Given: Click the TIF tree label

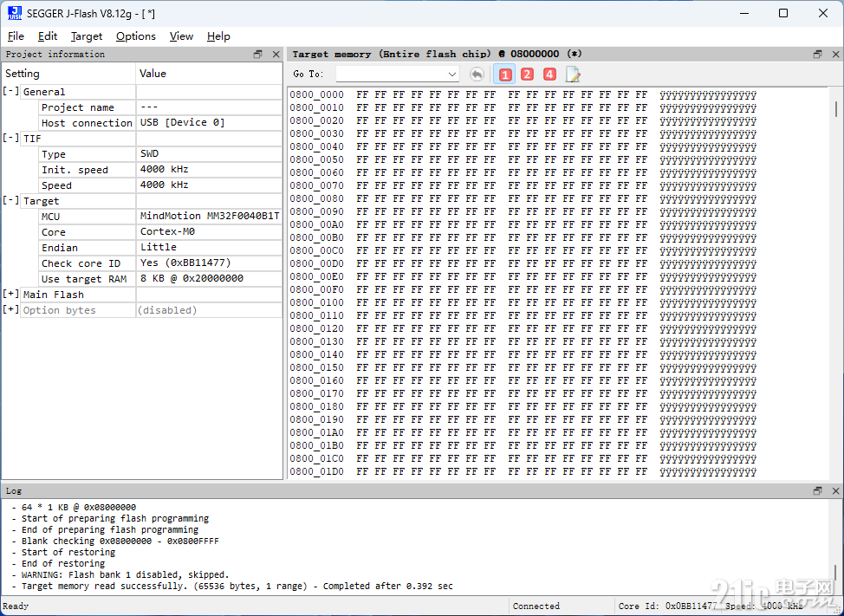Looking at the screenshot, I should click(32, 139).
